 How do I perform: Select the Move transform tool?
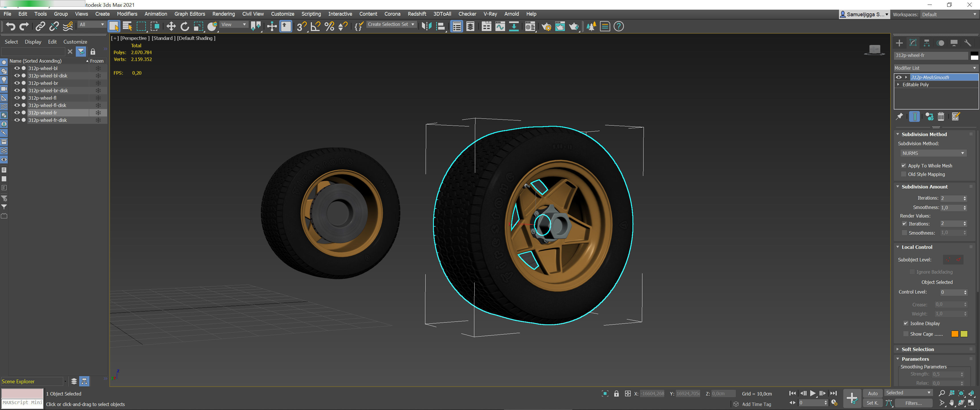tap(171, 26)
